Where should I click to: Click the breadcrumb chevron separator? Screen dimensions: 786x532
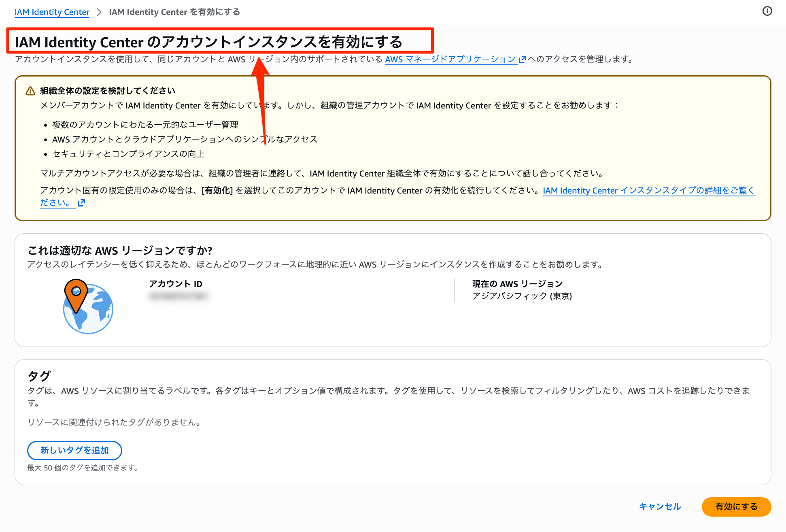(x=99, y=12)
